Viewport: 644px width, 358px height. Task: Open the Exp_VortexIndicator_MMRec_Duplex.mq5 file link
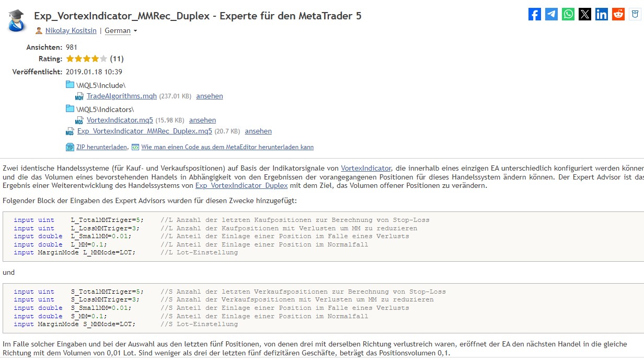click(145, 131)
